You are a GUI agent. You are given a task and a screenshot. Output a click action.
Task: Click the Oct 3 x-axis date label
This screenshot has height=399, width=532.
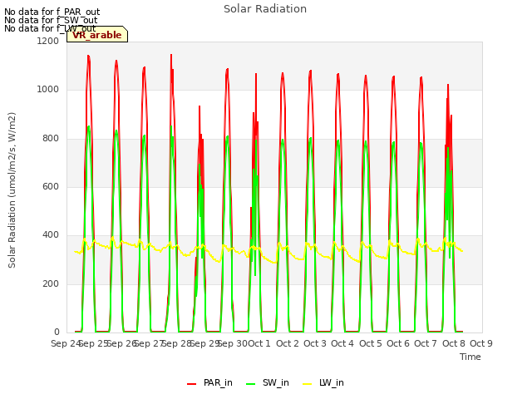tap(315, 343)
